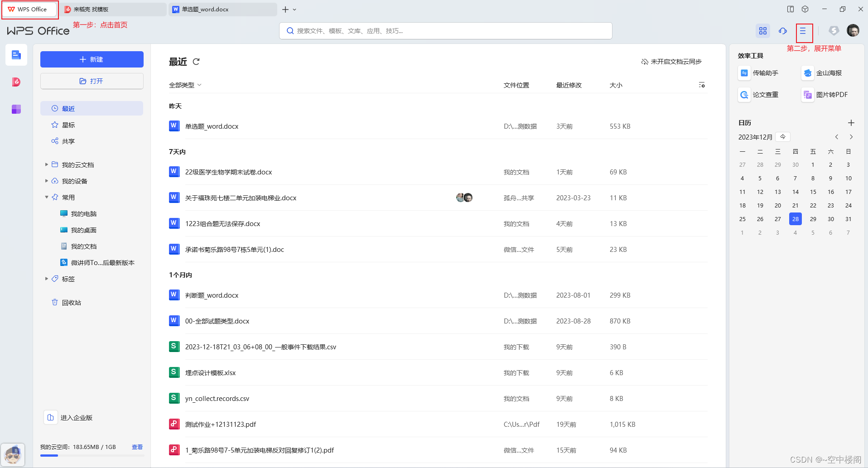Image resolution: width=868 pixels, height=468 pixels.
Task: Add a new tab with plus button
Action: click(285, 10)
